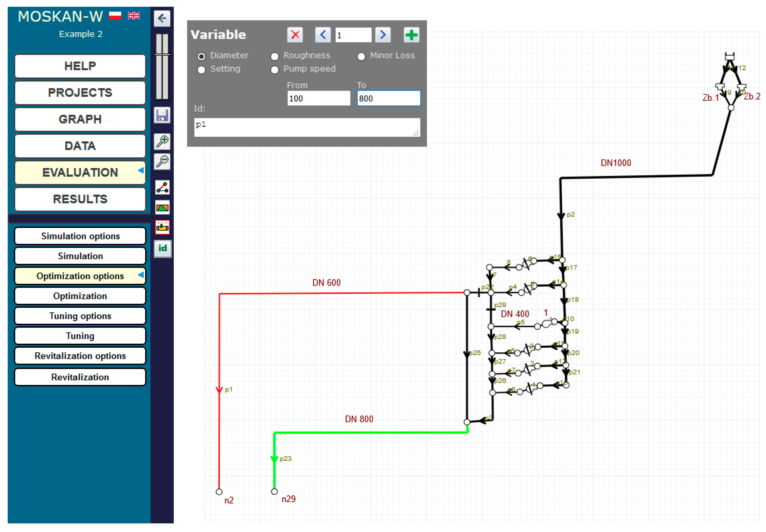Screen dimensions: 766x532
Task: Click the zoom in magnifier icon
Action: (x=162, y=141)
